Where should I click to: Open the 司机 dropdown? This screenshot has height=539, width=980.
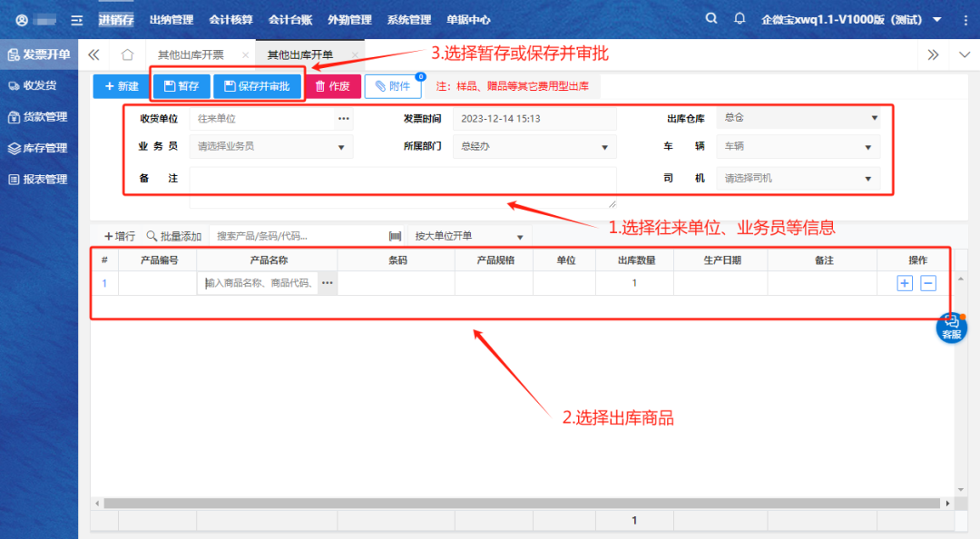tap(799, 179)
